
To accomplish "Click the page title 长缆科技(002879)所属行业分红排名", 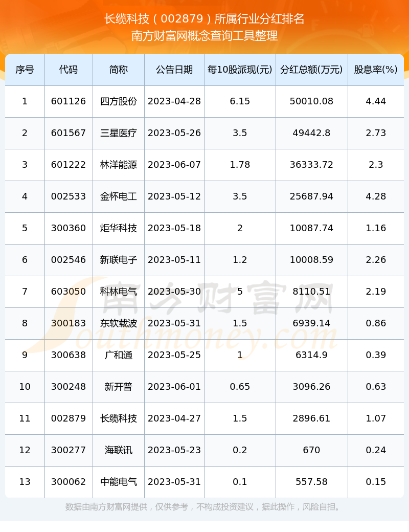I will tap(204, 19).
